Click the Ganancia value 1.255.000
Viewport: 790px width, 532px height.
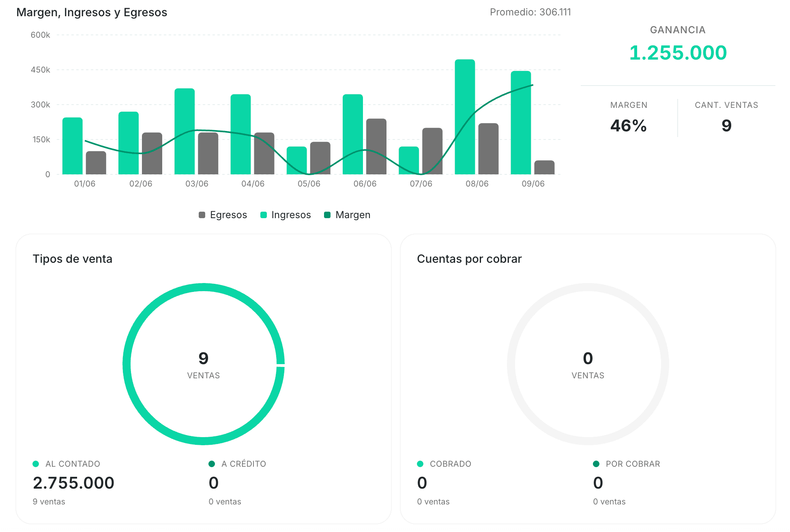point(678,53)
